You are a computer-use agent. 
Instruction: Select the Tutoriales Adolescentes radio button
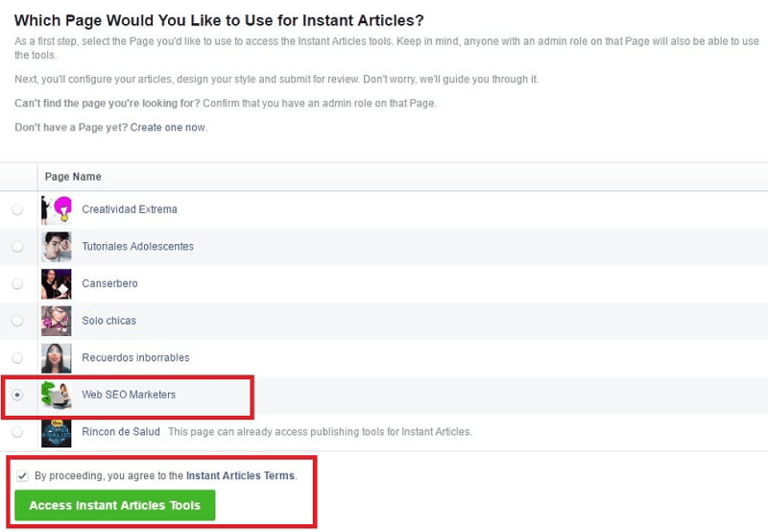(x=17, y=247)
